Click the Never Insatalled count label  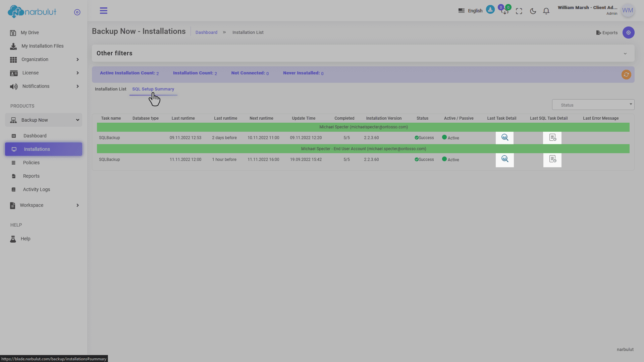coord(303,73)
